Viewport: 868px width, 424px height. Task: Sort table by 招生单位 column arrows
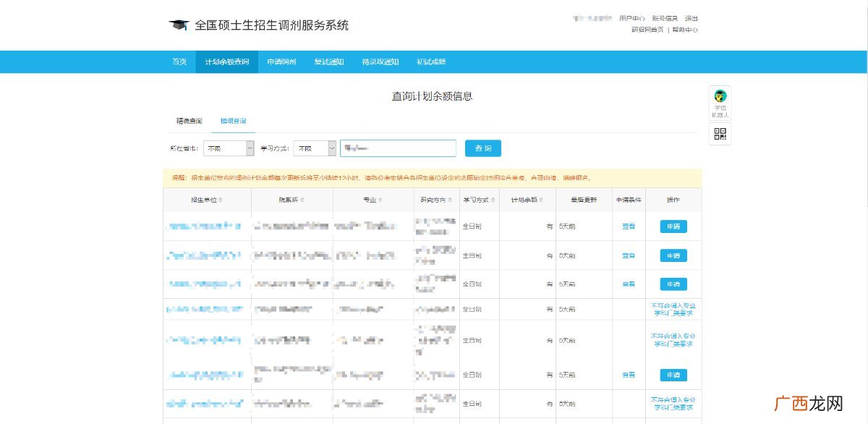[x=221, y=200]
